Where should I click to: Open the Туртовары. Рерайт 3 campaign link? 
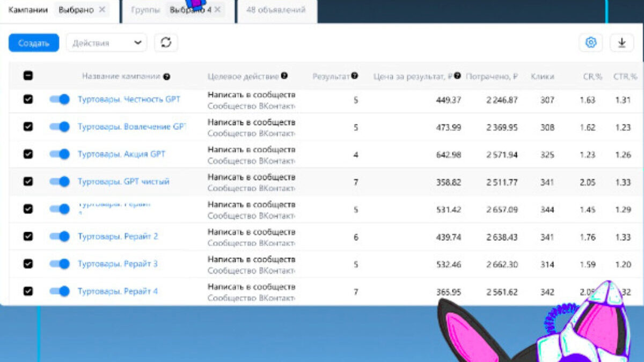[118, 264]
